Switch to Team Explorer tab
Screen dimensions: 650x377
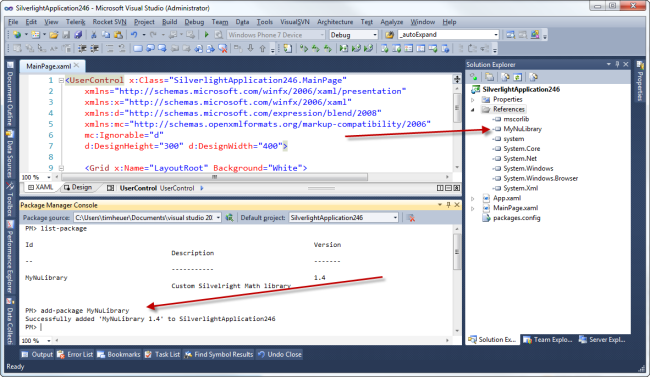(x=548, y=339)
